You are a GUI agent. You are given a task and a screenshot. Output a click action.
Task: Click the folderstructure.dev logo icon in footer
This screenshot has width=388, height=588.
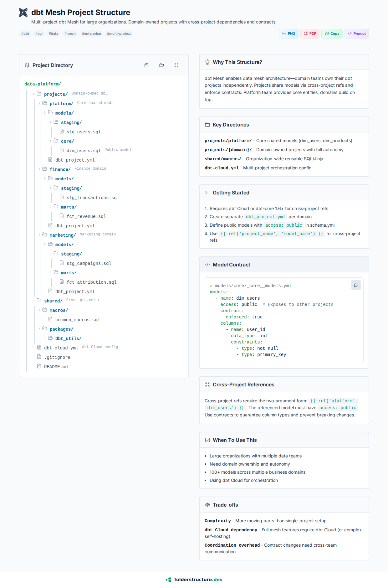(x=168, y=580)
